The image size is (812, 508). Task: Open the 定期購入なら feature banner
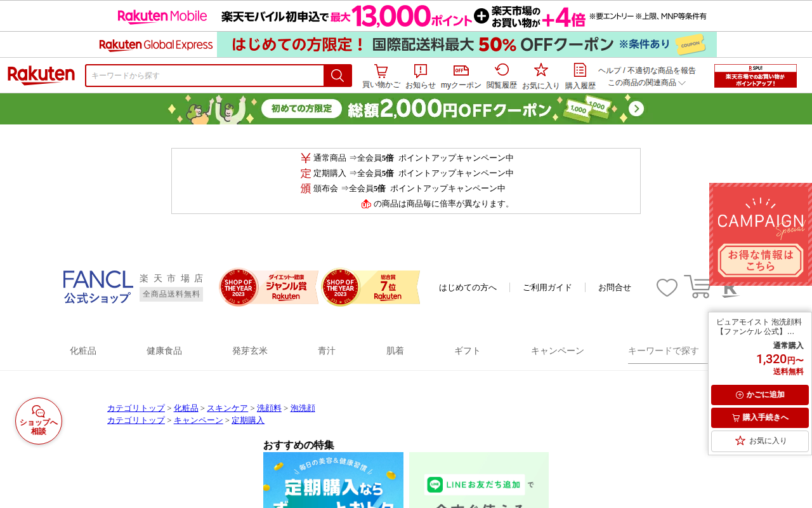(333, 480)
